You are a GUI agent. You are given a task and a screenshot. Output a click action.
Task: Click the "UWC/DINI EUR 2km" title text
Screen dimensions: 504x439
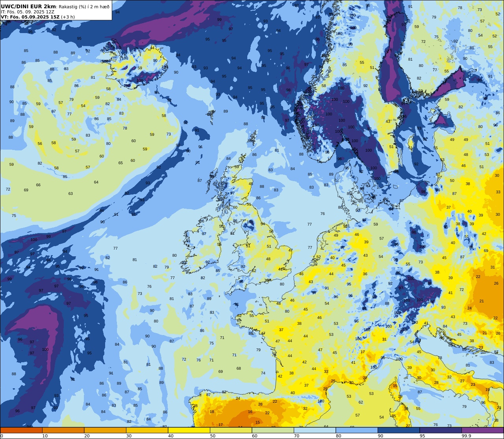[x=28, y=6]
